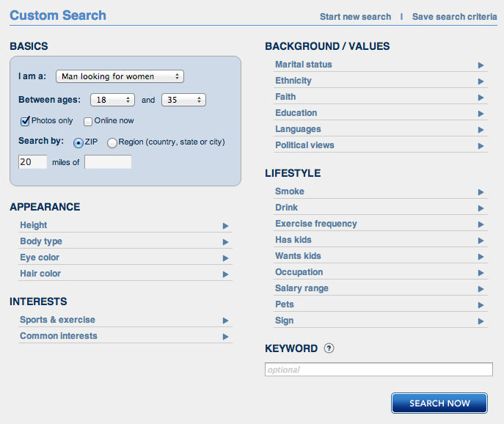Click the arrow icon beside Common interests
The height and width of the screenshot is (424, 504).
226,337
